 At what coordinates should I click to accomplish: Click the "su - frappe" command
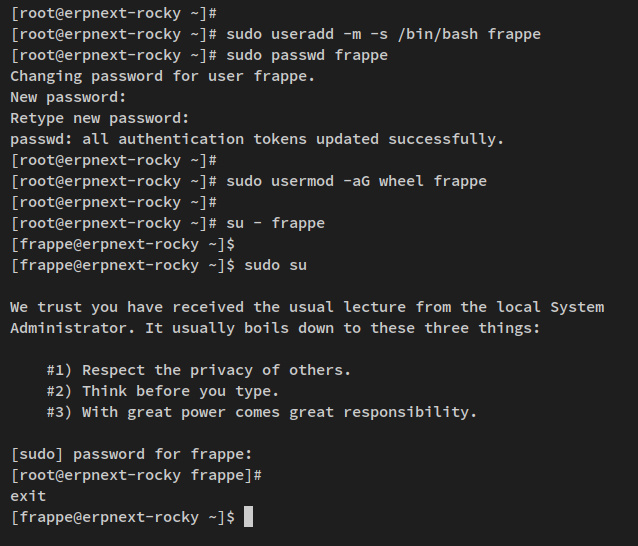[276, 223]
